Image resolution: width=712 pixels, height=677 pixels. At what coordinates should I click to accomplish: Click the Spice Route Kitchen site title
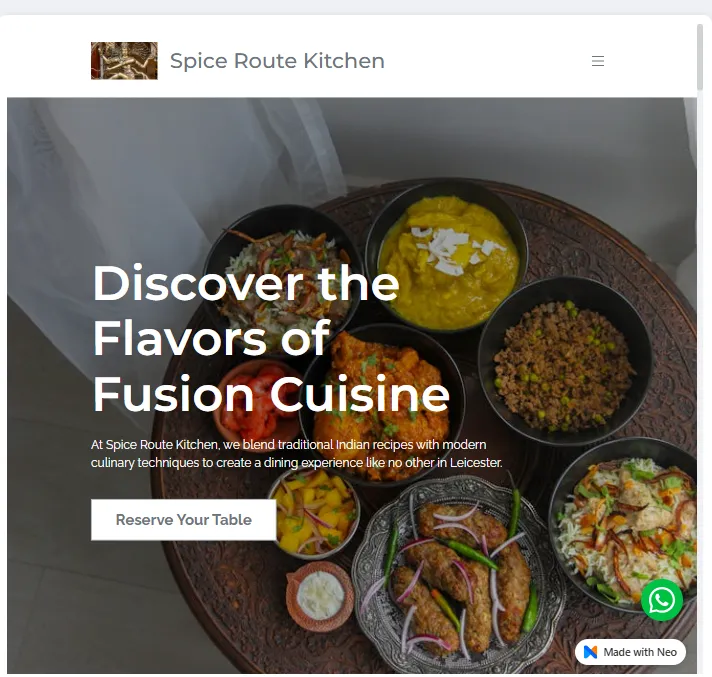(277, 61)
